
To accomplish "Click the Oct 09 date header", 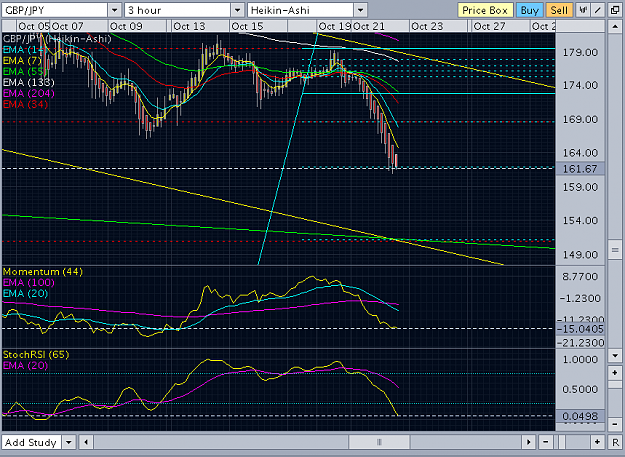I will click(126, 26).
